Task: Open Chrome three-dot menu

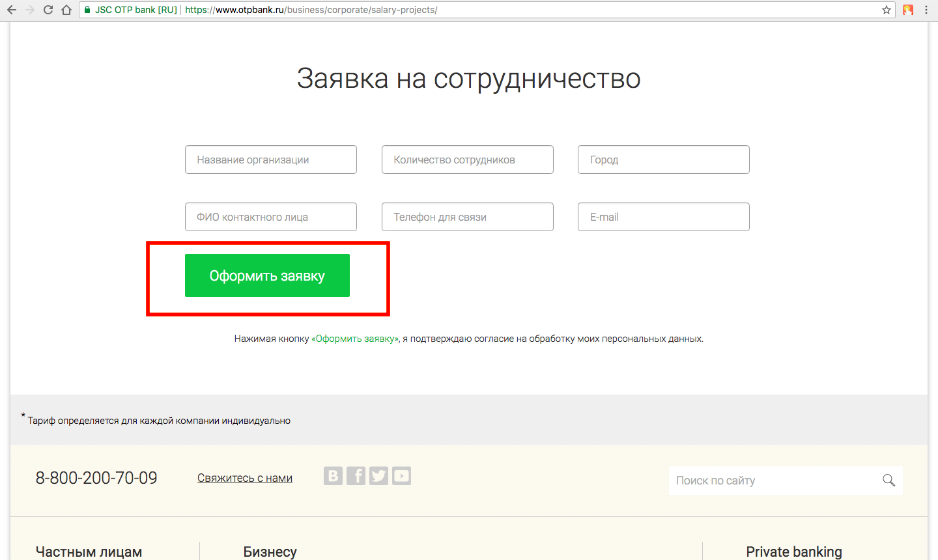Action: (x=926, y=10)
